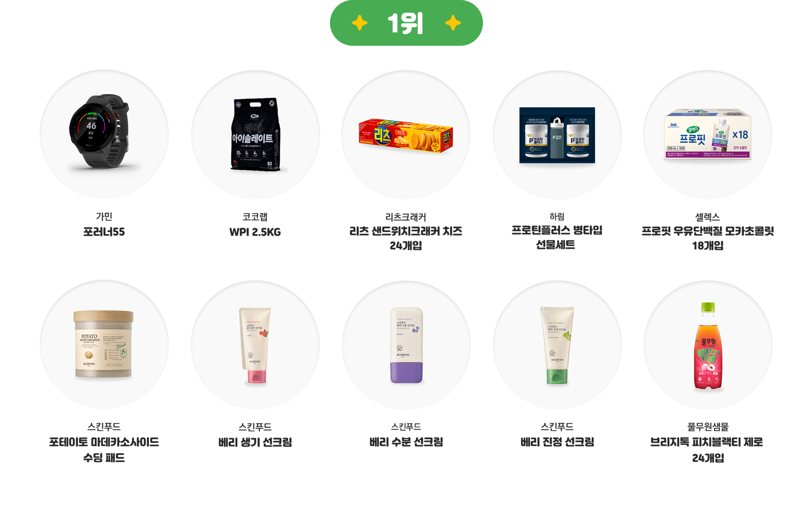Open the 포러너55 product name link
The width and height of the screenshot is (812, 506).
pos(104,232)
